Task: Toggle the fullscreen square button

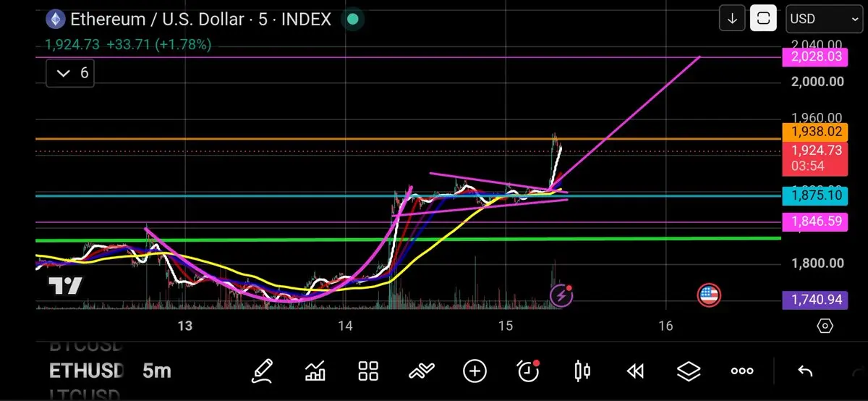Action: click(x=763, y=19)
